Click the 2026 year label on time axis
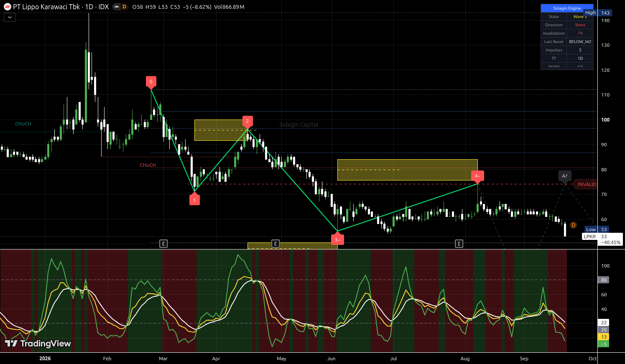This screenshot has width=625, height=364. click(x=45, y=359)
